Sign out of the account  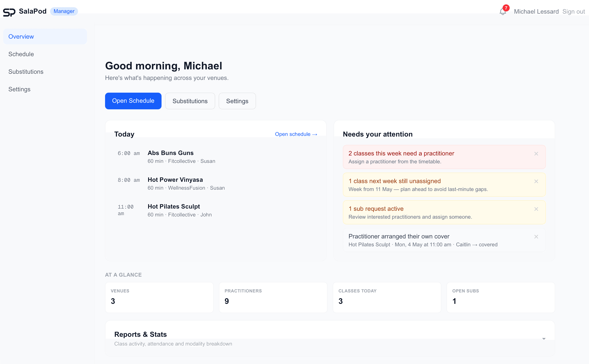(x=573, y=12)
